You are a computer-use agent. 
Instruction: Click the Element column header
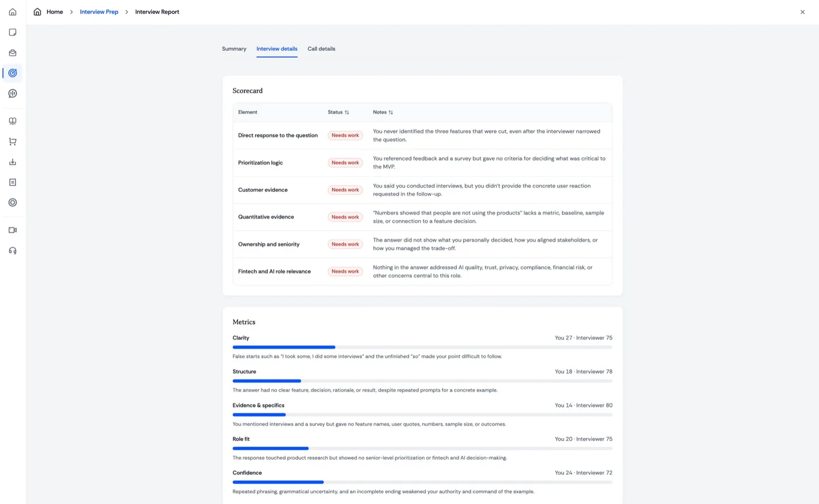coord(247,112)
